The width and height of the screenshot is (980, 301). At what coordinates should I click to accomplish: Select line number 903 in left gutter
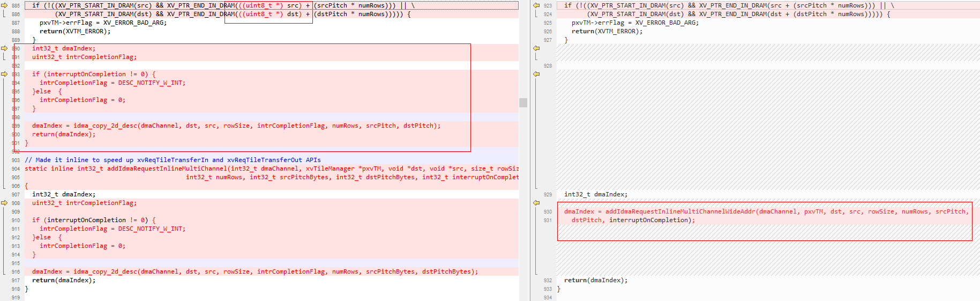[x=16, y=160]
